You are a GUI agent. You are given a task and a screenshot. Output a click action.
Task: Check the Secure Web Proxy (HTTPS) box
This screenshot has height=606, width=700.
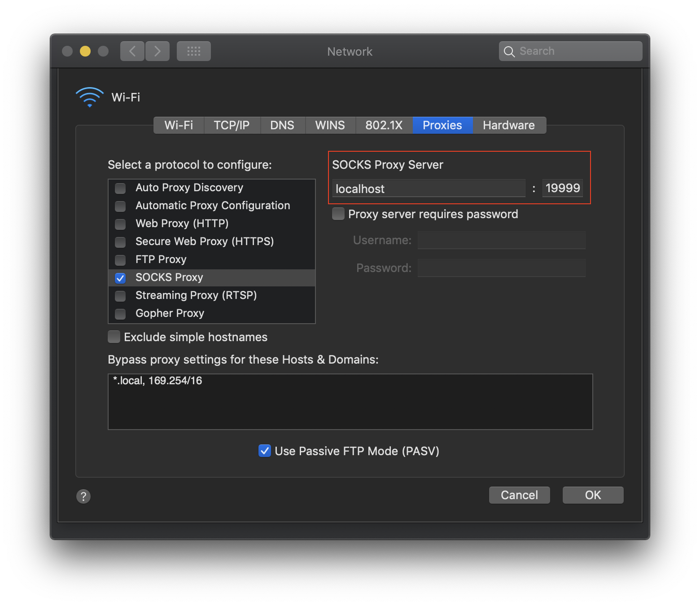pyautogui.click(x=120, y=242)
